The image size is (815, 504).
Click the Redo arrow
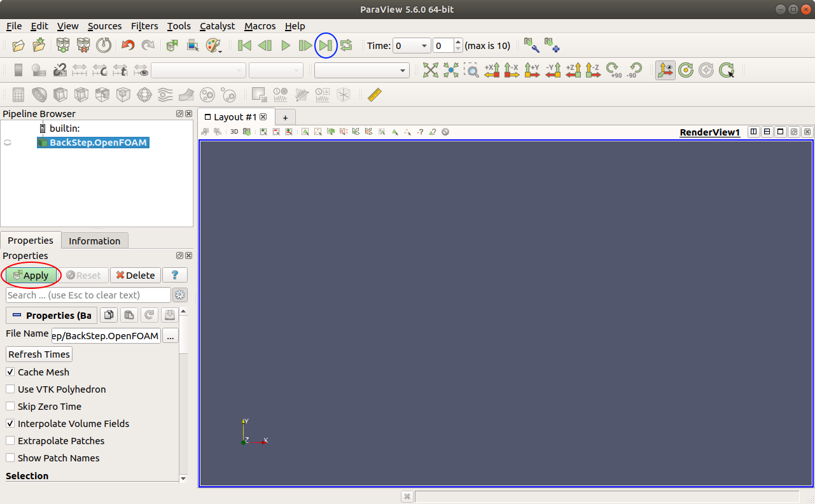tap(148, 46)
